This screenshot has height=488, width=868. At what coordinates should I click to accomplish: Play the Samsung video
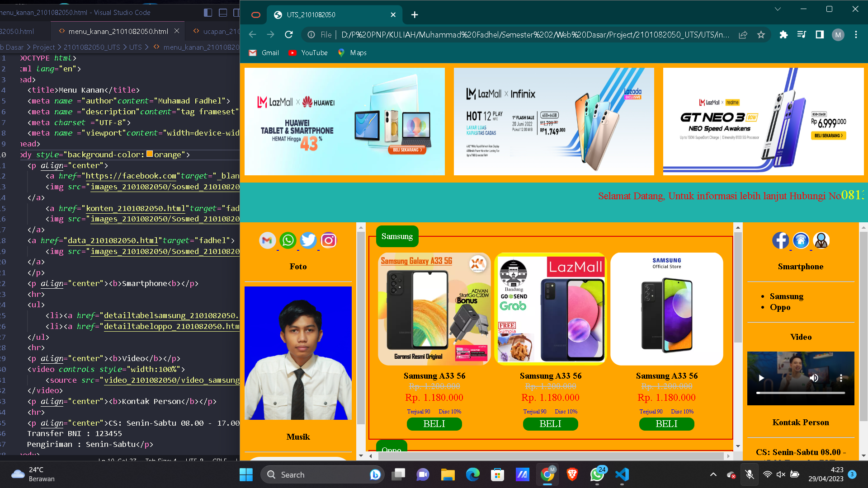761,378
